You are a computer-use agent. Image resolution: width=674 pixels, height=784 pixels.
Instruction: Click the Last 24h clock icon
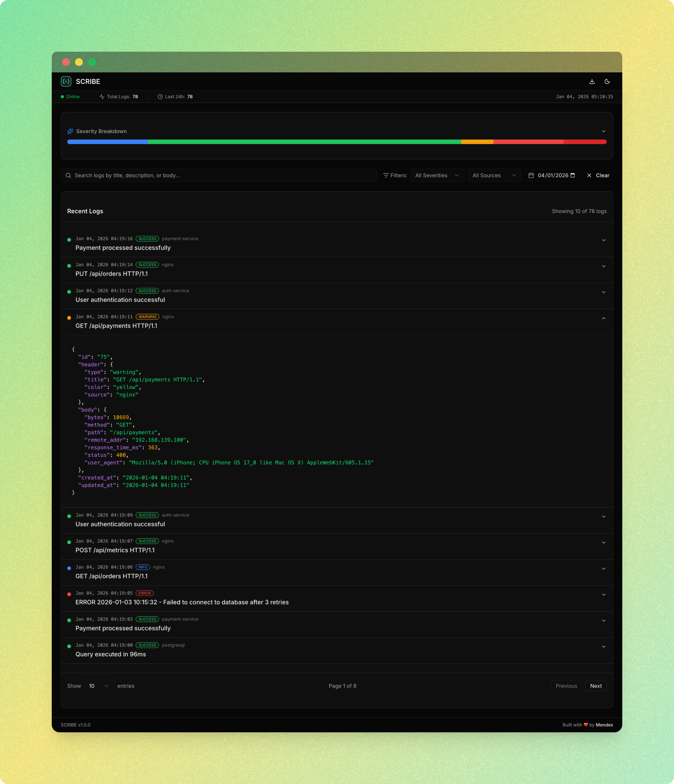coord(160,97)
